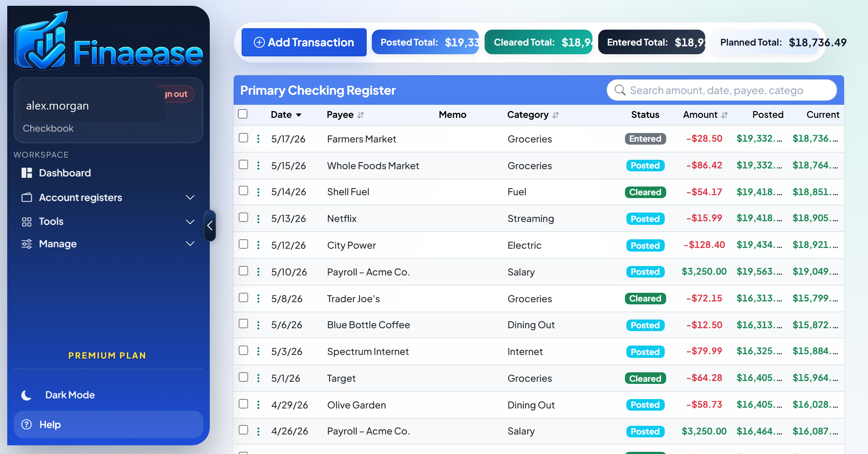Screen dimensions: 868x454
Task: Click the Cleared Total pill
Action: pos(538,42)
